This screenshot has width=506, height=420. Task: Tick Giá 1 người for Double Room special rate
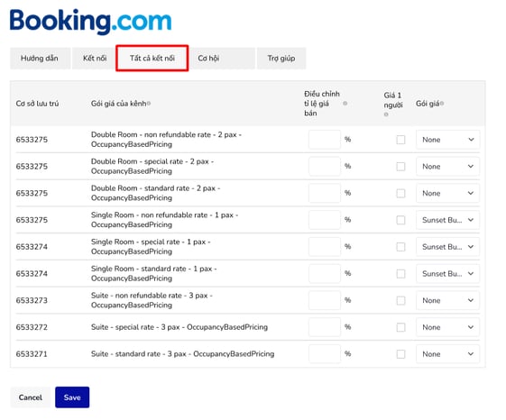point(400,167)
